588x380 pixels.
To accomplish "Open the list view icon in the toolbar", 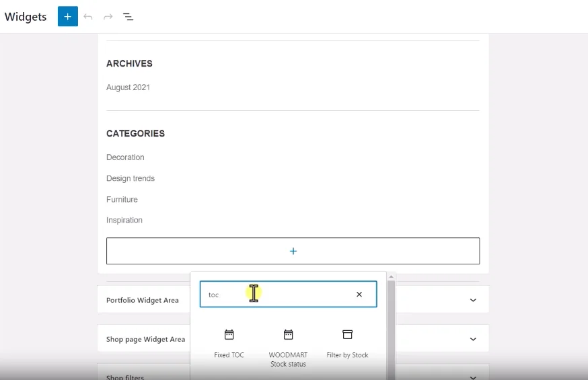I will coord(128,17).
